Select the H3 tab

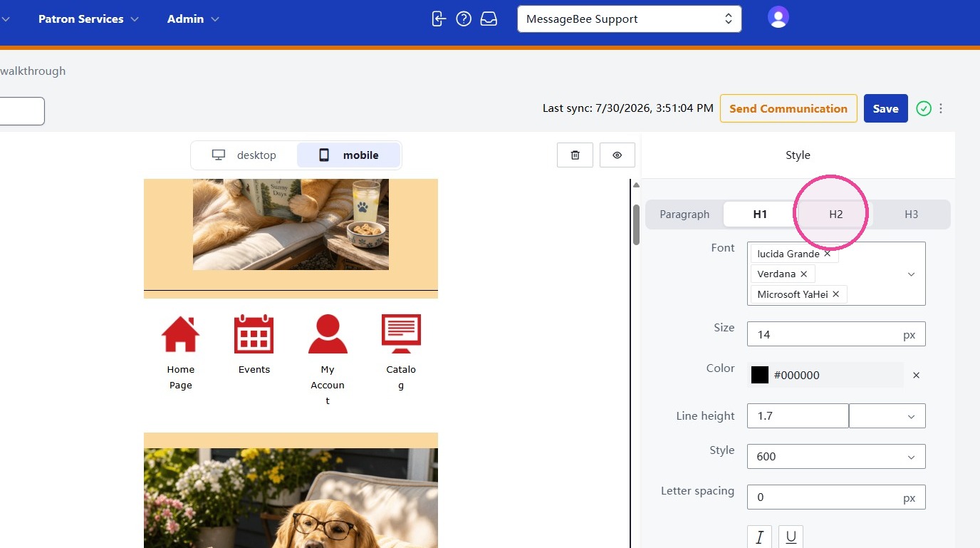[x=911, y=214]
